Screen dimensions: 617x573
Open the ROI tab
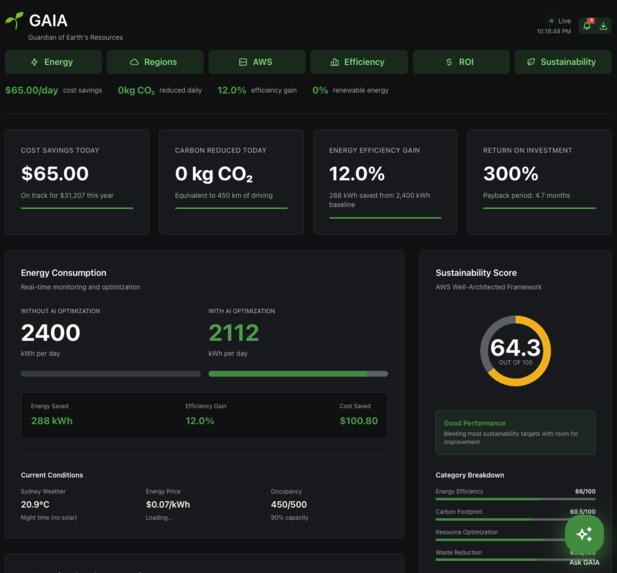[461, 62]
